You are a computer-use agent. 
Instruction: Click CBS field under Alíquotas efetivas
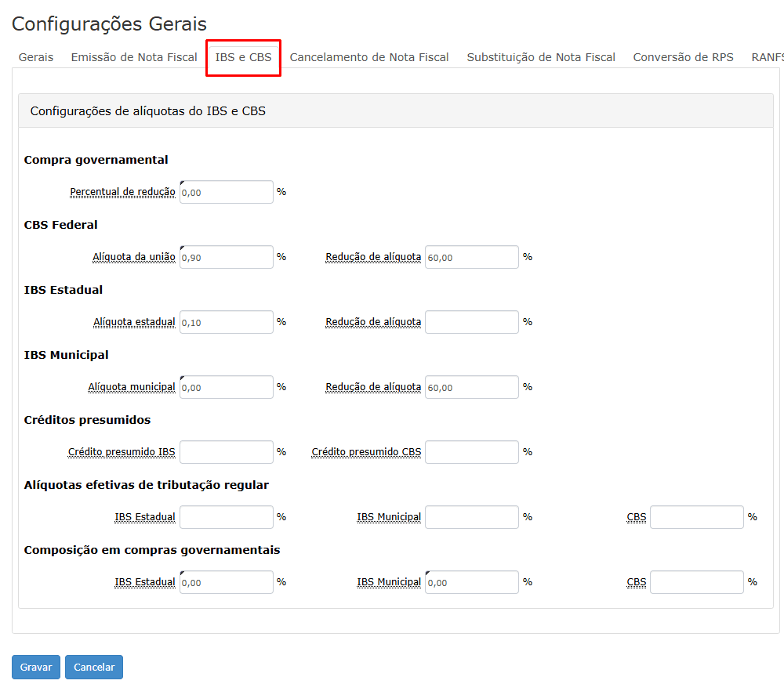tap(696, 517)
